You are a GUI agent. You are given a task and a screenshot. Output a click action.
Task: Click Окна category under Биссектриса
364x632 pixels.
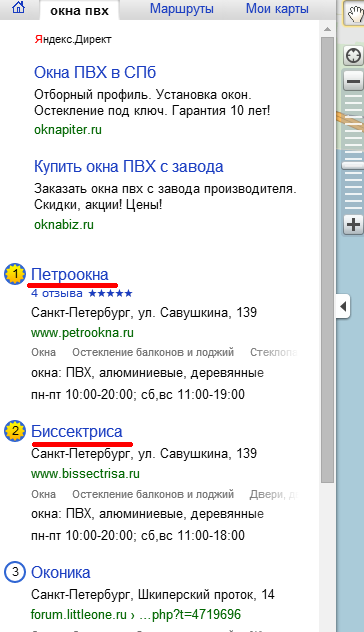[x=44, y=494]
